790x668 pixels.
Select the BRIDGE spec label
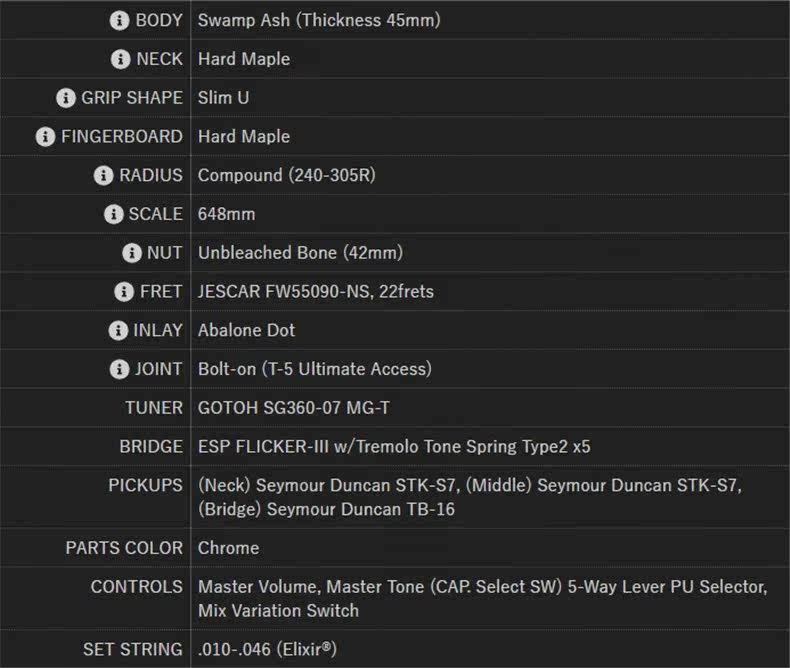[x=151, y=447]
